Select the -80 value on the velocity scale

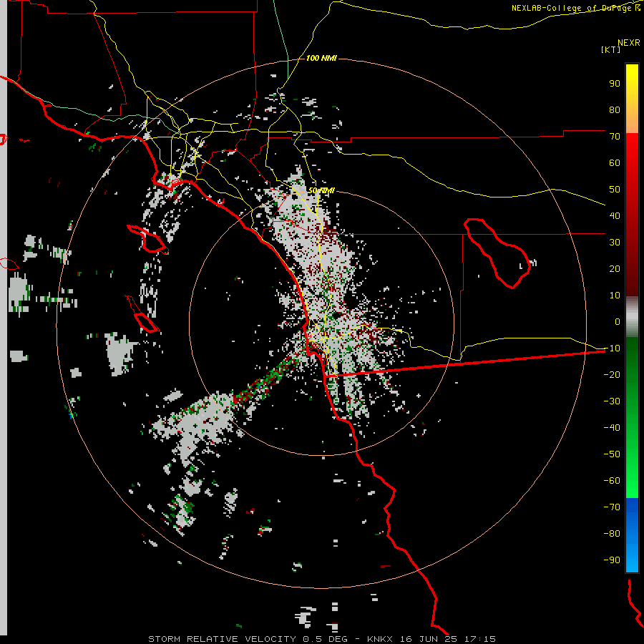pyautogui.click(x=612, y=534)
